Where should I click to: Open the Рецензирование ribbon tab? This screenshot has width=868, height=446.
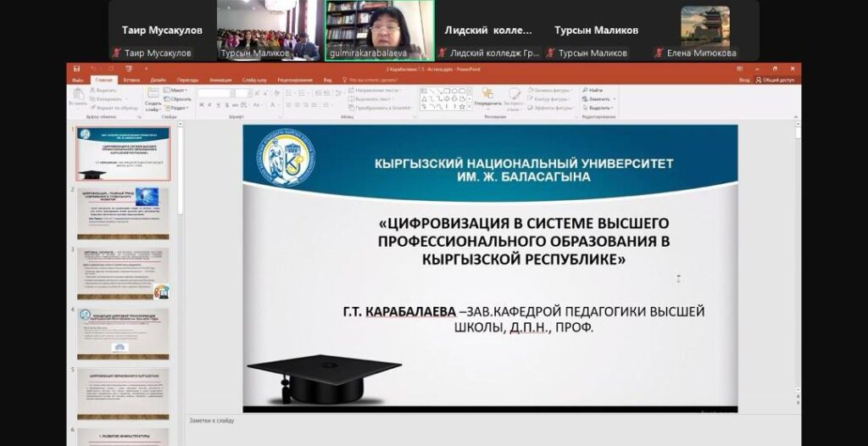295,80
